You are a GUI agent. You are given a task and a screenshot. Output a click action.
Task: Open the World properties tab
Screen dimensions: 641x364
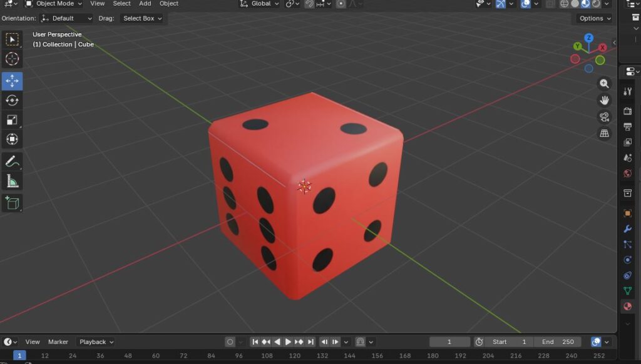pos(627,173)
